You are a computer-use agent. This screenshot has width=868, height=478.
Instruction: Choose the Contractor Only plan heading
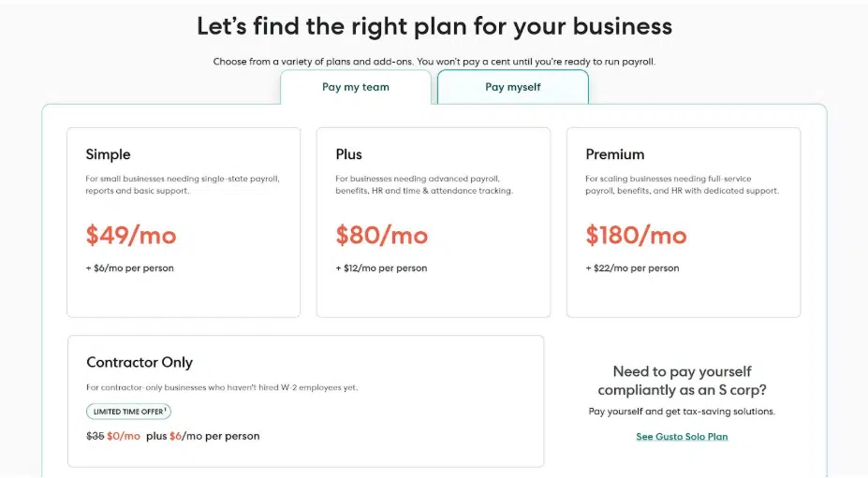[x=140, y=362]
